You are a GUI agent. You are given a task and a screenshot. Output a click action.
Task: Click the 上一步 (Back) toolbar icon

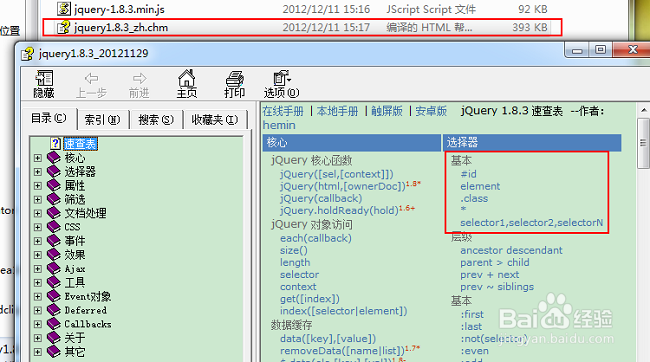pos(91,85)
